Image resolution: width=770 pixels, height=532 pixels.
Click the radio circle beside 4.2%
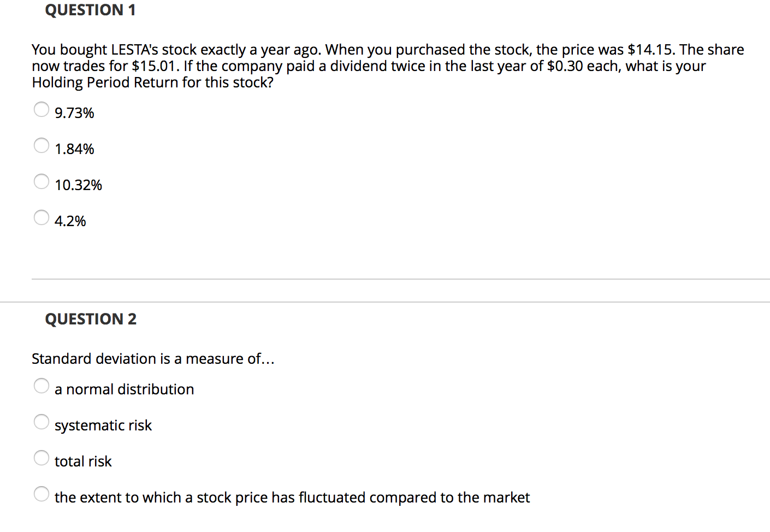(42, 217)
